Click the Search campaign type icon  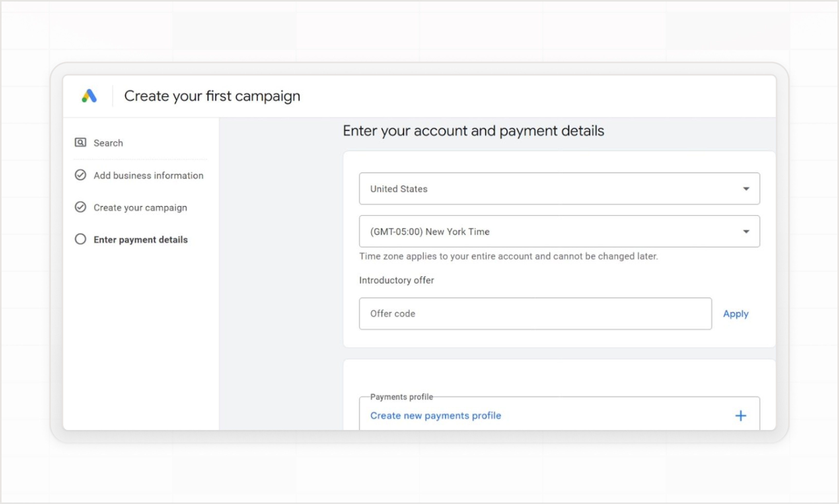[x=80, y=143]
